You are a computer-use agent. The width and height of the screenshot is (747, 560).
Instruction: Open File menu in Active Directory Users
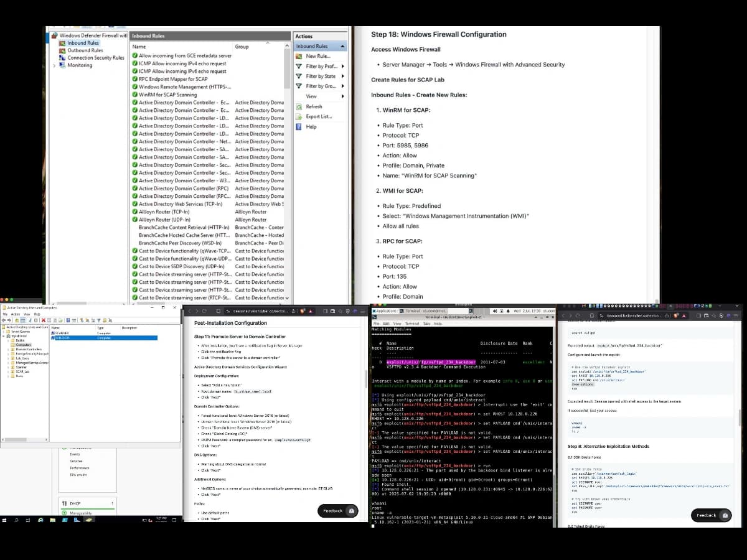pyautogui.click(x=5, y=314)
